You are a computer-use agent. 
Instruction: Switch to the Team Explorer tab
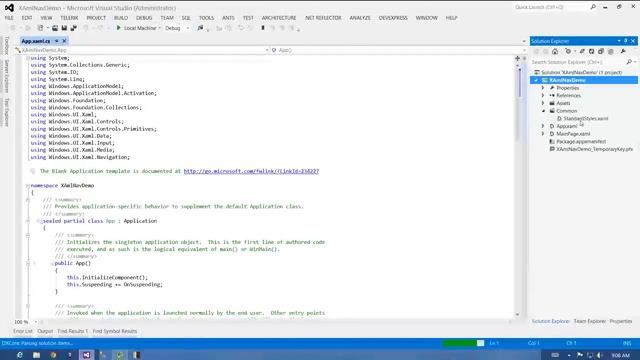point(589,322)
